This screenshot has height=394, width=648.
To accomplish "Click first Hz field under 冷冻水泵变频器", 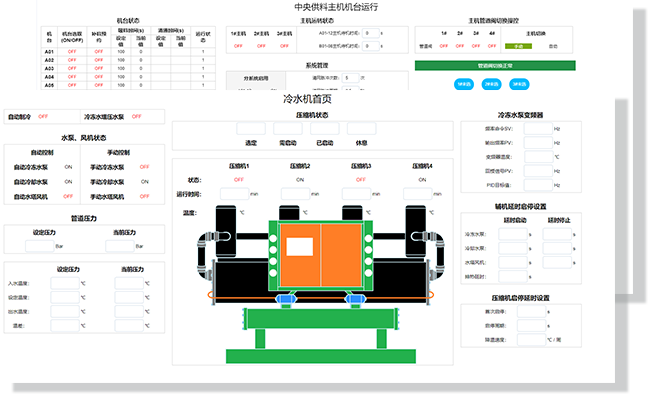I will pos(538,129).
